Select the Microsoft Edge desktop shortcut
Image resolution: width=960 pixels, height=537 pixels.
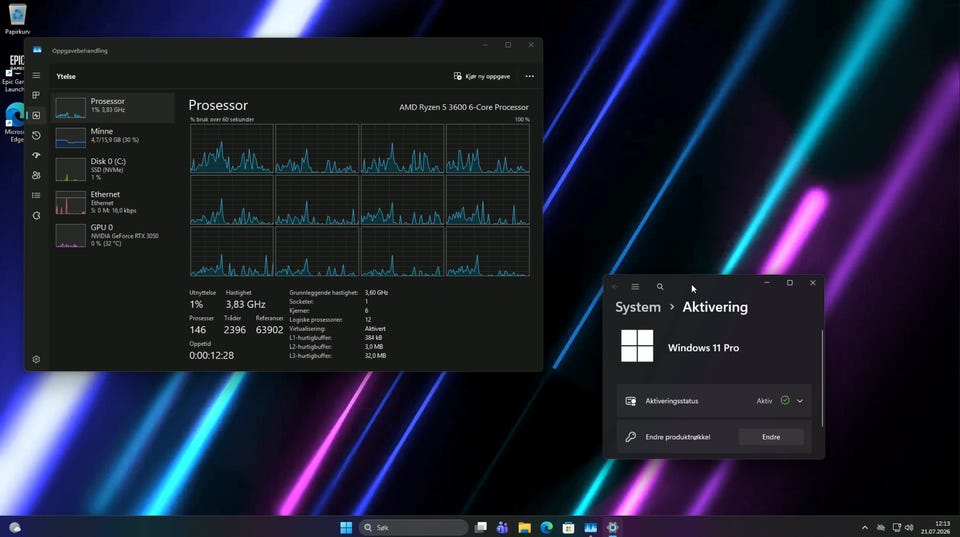pos(13,122)
